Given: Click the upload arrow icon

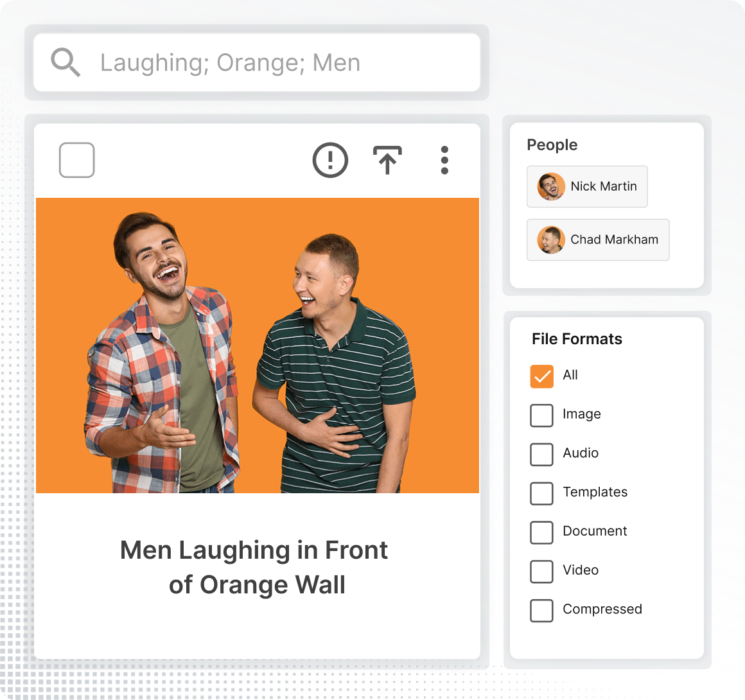Looking at the screenshot, I should click(387, 160).
